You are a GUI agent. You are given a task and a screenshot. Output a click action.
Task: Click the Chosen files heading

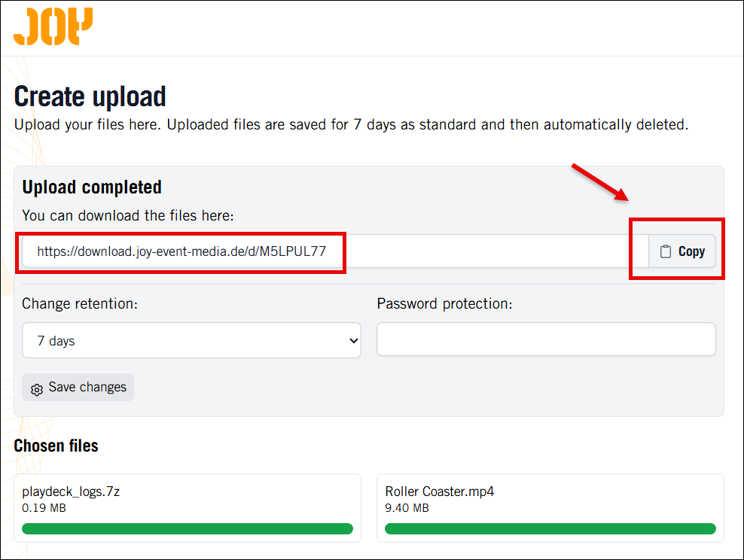point(56,446)
